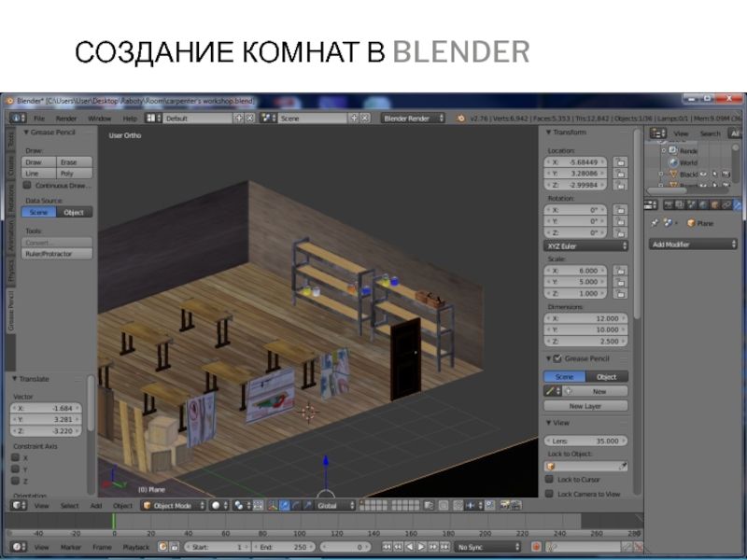Click the pin icon in properties context row
This screenshot has height=560, width=747.
(x=655, y=223)
